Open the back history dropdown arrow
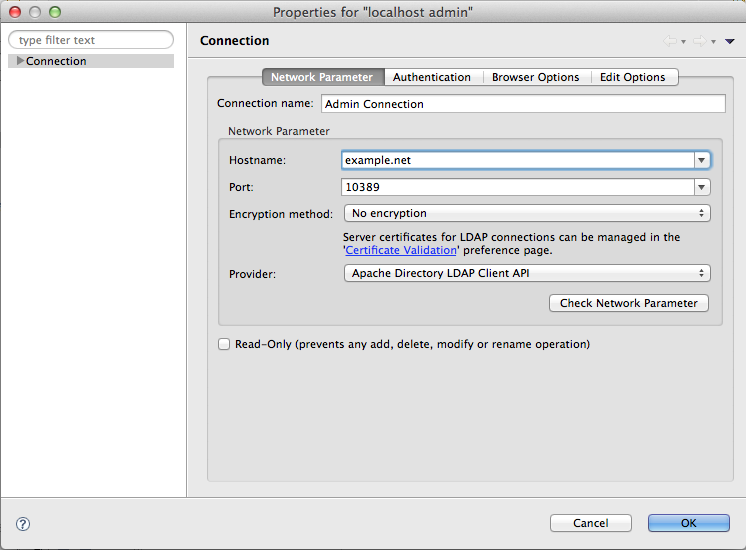The width and height of the screenshot is (746, 550). [683, 42]
